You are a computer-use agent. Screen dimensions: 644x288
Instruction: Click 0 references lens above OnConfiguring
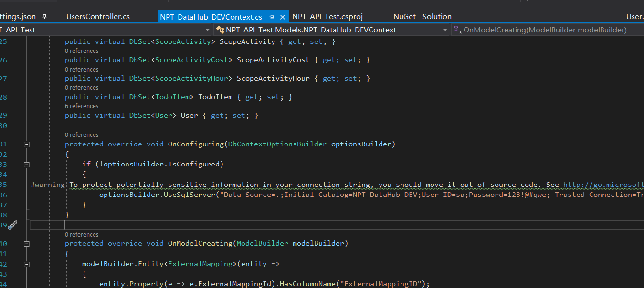pyautogui.click(x=82, y=135)
